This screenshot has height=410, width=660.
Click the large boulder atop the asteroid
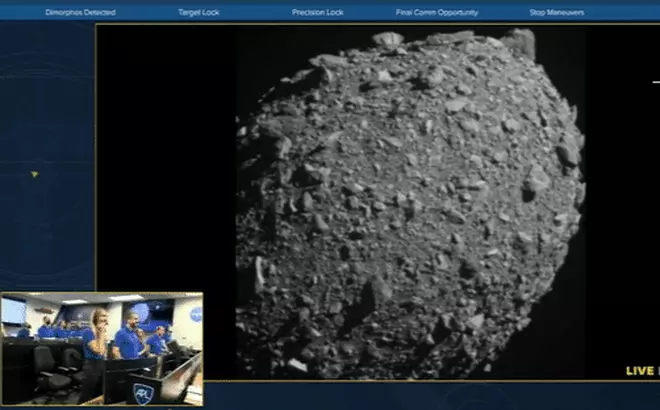pos(388,40)
